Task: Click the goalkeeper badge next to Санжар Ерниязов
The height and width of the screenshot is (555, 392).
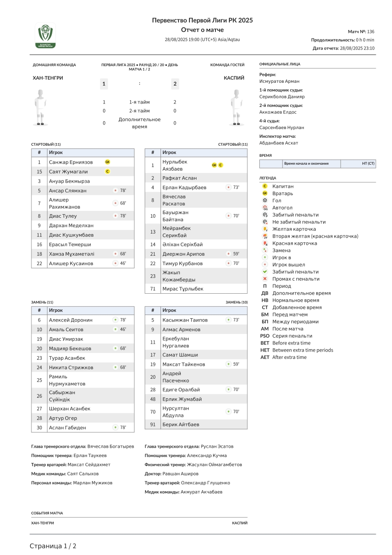Action: click(107, 162)
